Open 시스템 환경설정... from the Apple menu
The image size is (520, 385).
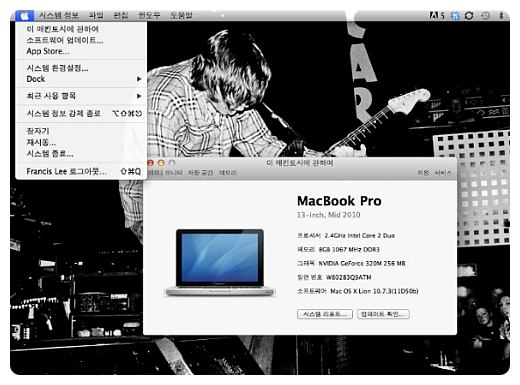(x=81, y=68)
